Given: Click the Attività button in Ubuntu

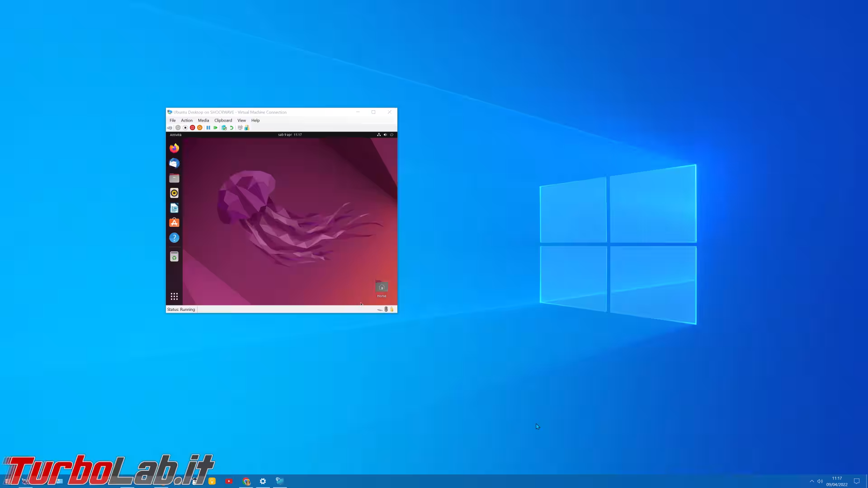Looking at the screenshot, I should [175, 135].
